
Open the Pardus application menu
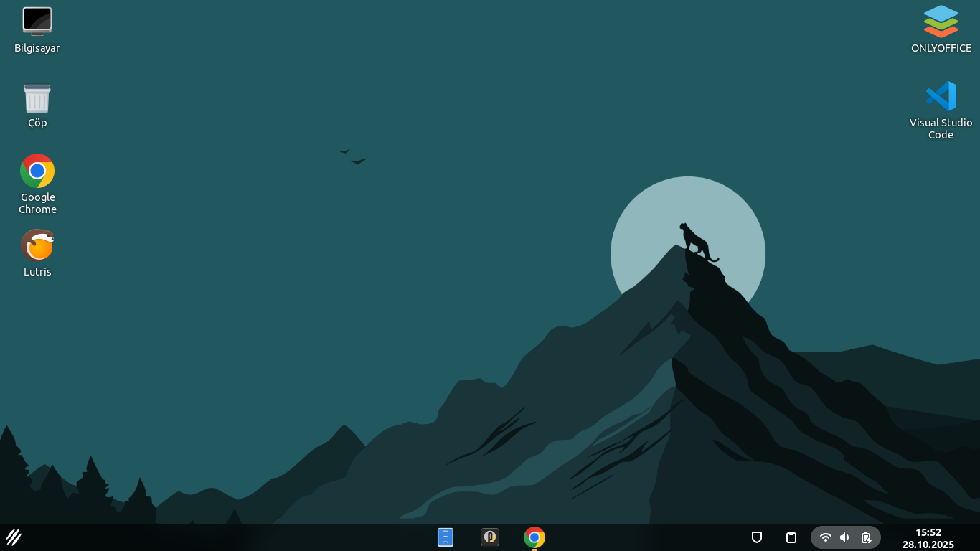coord(14,537)
